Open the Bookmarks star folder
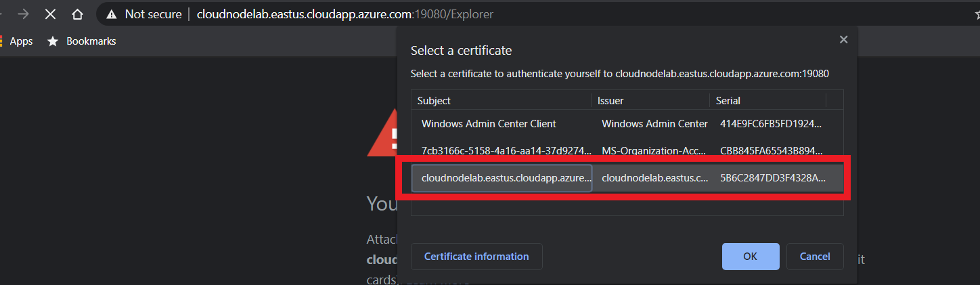The height and width of the screenshot is (285, 980). pyautogui.click(x=81, y=41)
